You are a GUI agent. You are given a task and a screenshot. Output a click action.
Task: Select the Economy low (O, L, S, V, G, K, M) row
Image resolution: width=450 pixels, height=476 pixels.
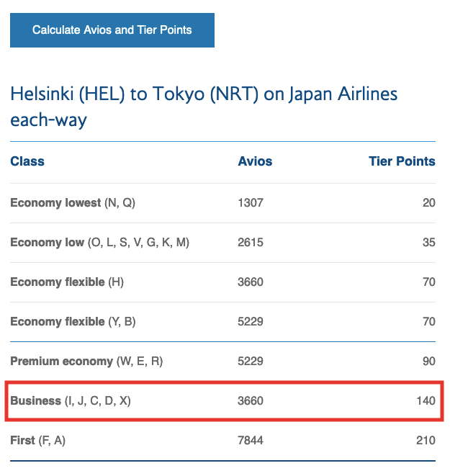pos(223,243)
